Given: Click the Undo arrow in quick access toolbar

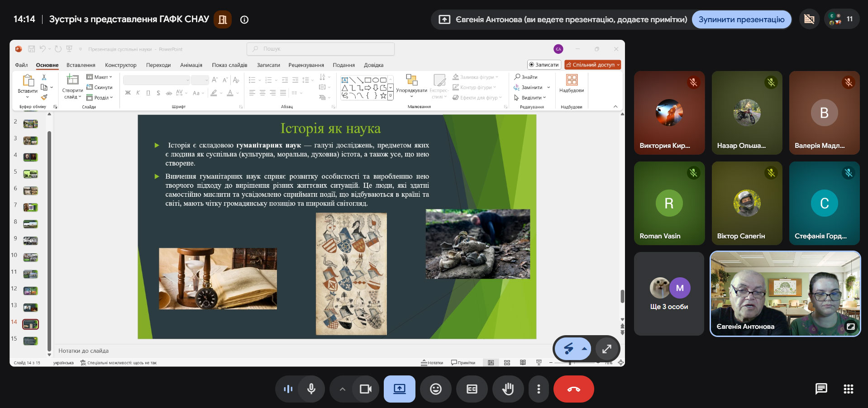Looking at the screenshot, I should point(43,49).
